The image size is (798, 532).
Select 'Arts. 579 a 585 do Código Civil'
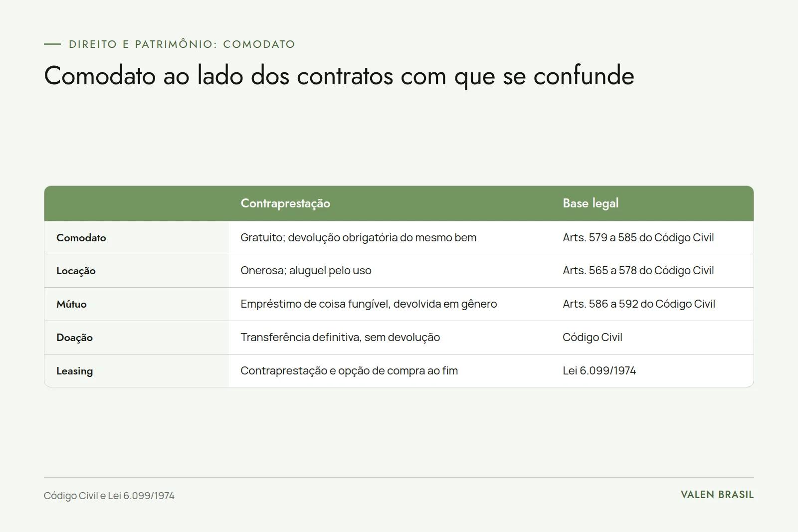tap(638, 237)
